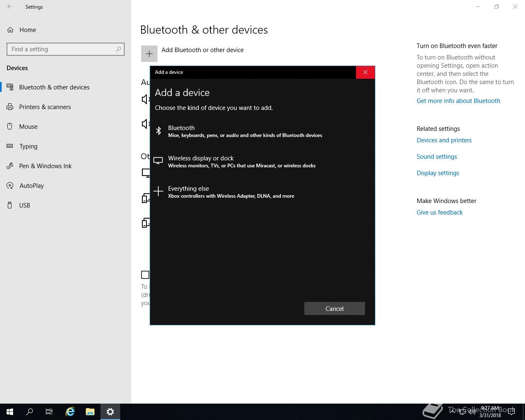Open the Home icon in Settings sidebar
This screenshot has width=525, height=420.
click(10, 30)
